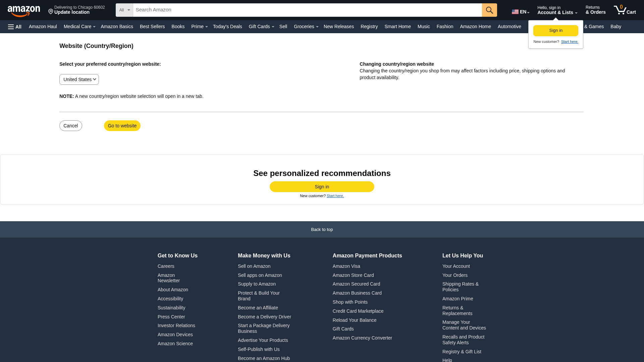Open Amazon Store Card link

point(353,275)
